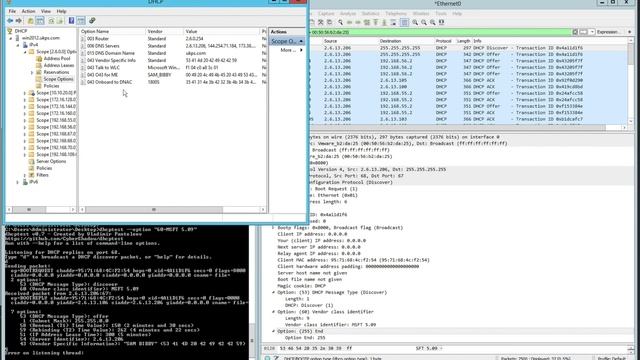Click Wireshark Zoom In magnifier icon
This screenshot has width=640, height=360.
415,22
